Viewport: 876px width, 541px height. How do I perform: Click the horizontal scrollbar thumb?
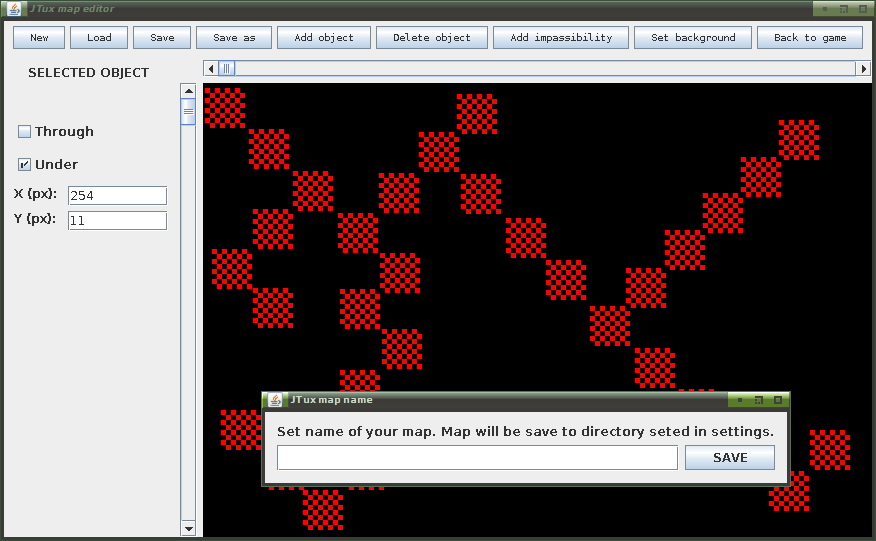(x=226, y=68)
